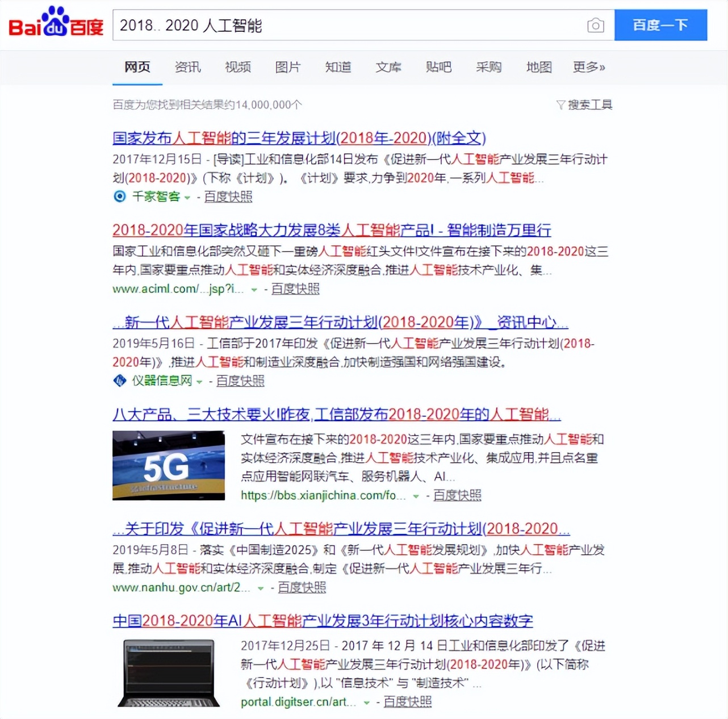Select the 地图 tab
The image size is (728, 719).
point(538,67)
